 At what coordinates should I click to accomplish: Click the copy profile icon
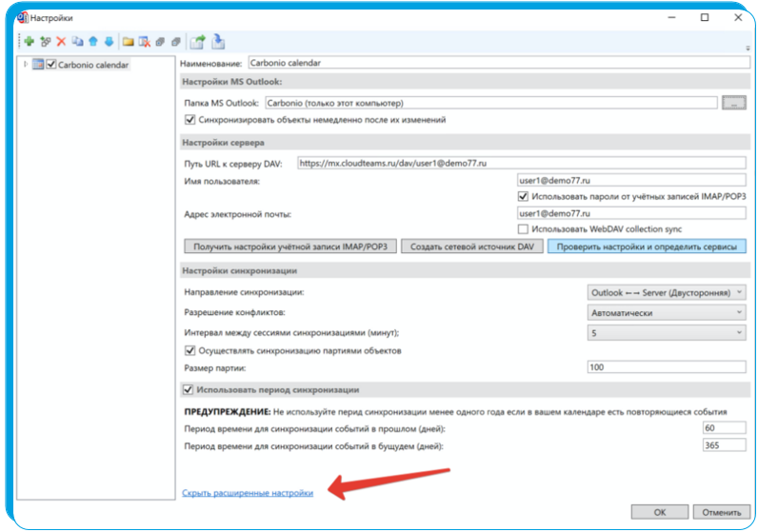[77, 42]
